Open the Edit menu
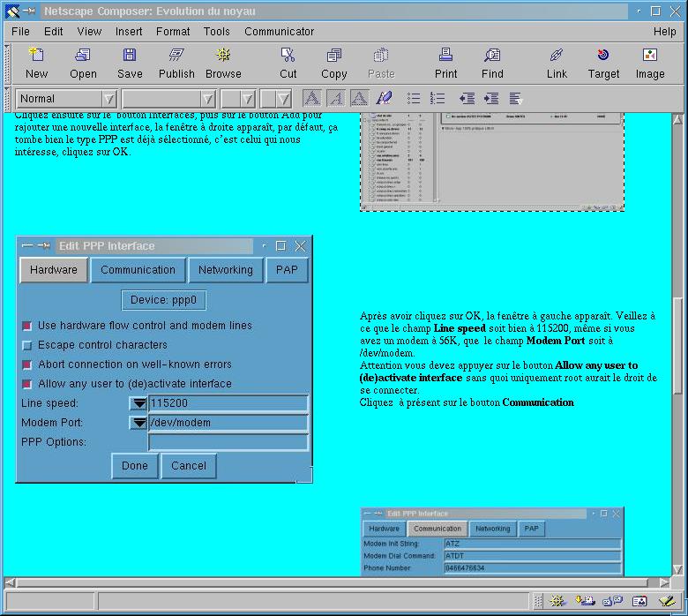The image size is (688, 616). pos(53,32)
